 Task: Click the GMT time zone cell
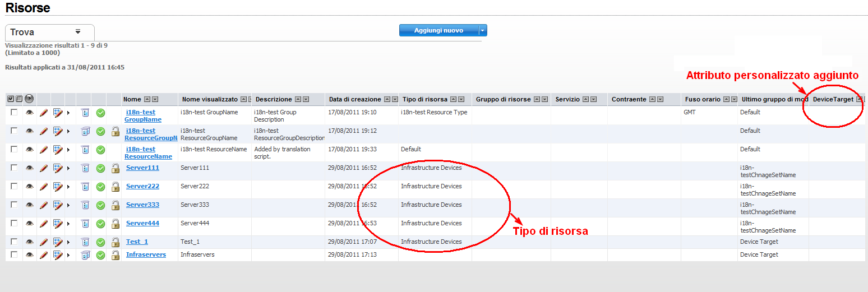click(x=690, y=112)
